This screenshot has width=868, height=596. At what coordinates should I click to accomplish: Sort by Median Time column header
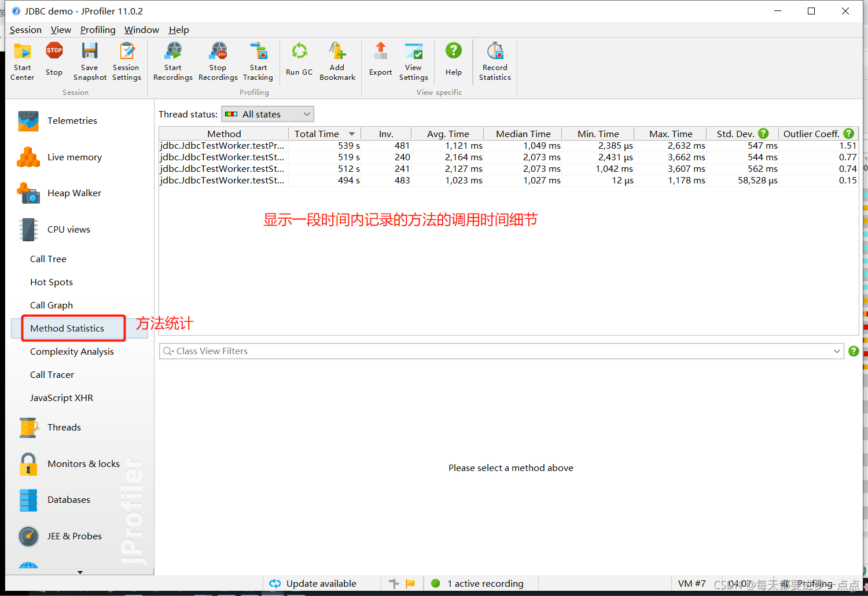523,134
